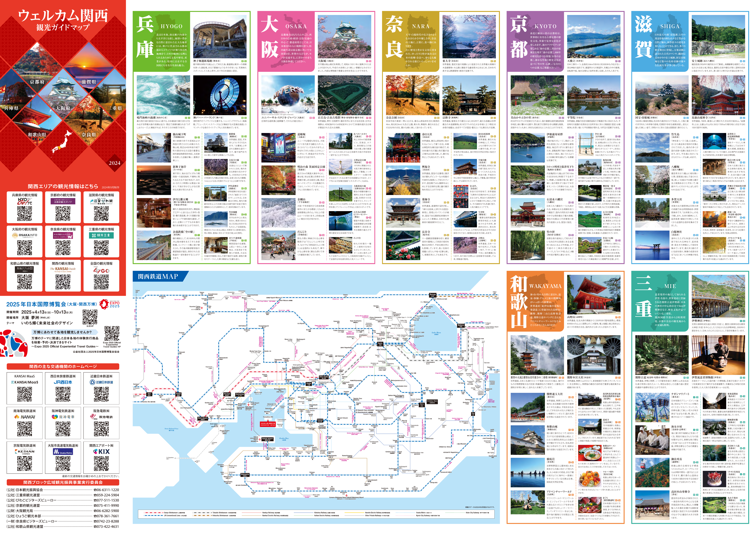
Task: Click the 三重県の観光情報 QR code
Action: (x=101, y=248)
